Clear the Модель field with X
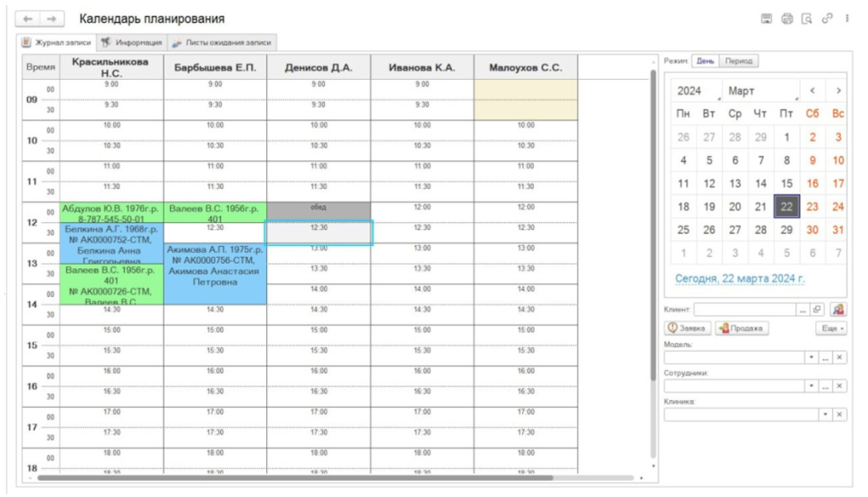Viewport: 868px width, 497px height. pyautogui.click(x=840, y=357)
